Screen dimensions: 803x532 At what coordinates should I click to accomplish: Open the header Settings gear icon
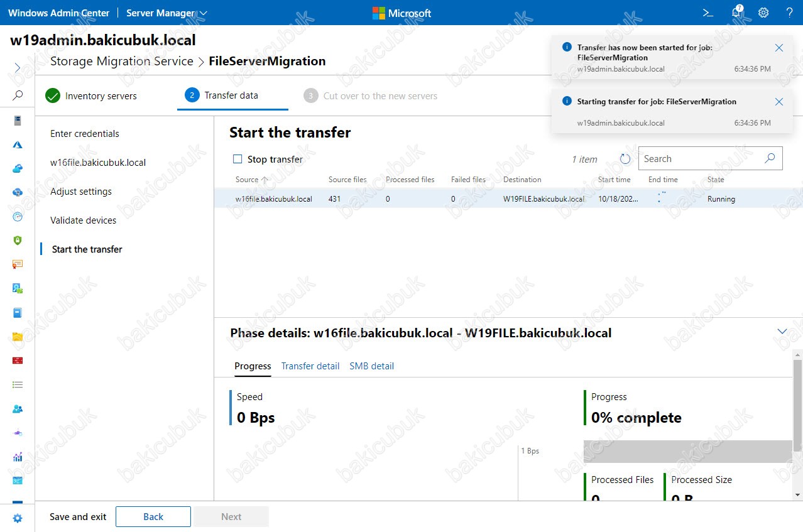[x=763, y=13]
